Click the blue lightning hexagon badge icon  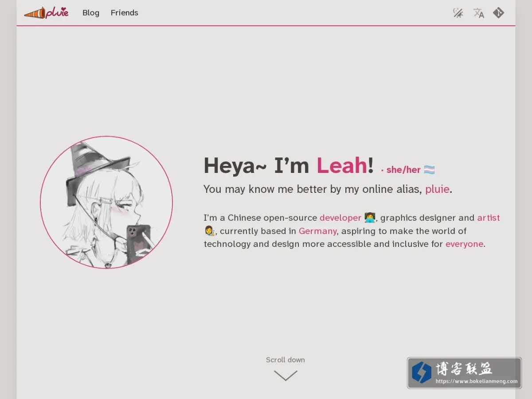click(421, 372)
